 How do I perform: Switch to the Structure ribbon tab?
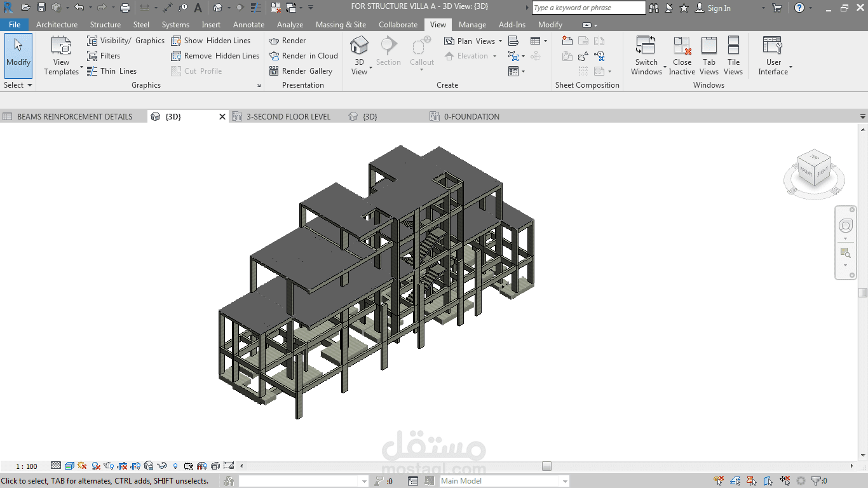(x=105, y=25)
